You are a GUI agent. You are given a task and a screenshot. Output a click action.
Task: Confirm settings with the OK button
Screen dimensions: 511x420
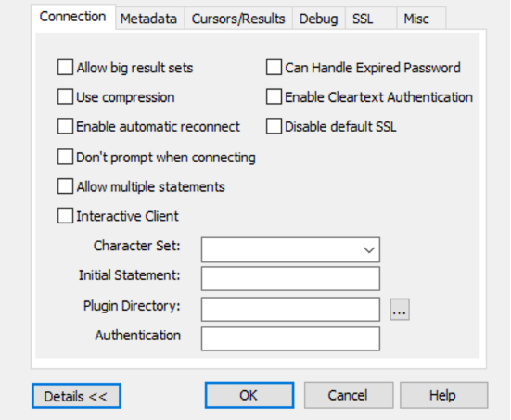[x=249, y=395]
